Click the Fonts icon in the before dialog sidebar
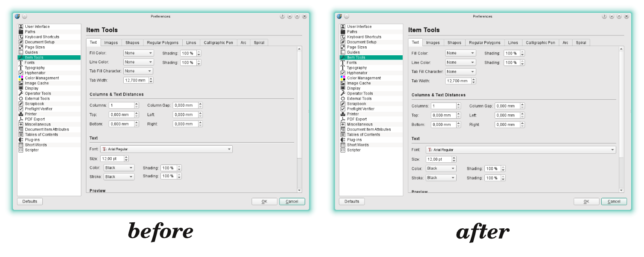This screenshot has height=257, width=644. pyautogui.click(x=21, y=63)
